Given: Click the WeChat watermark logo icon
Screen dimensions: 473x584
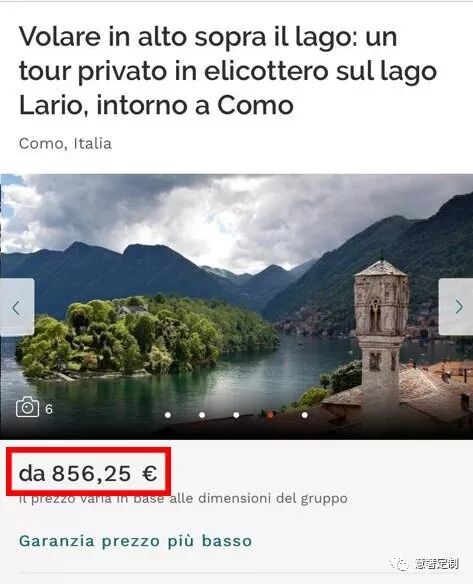Looking at the screenshot, I should pos(399,564).
